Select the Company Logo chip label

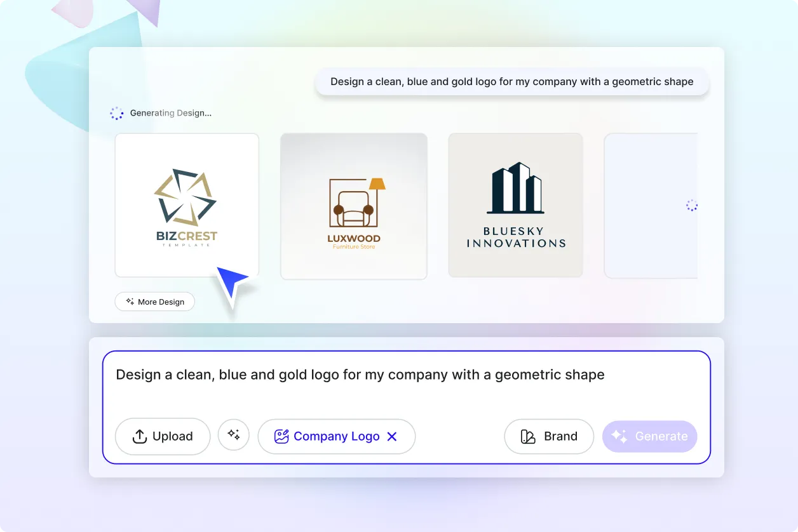(x=337, y=436)
